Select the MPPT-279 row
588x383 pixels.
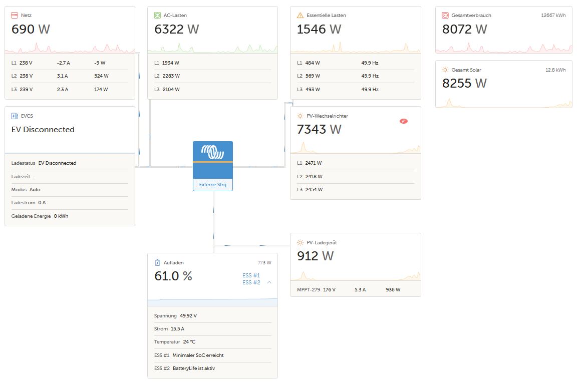coord(355,290)
